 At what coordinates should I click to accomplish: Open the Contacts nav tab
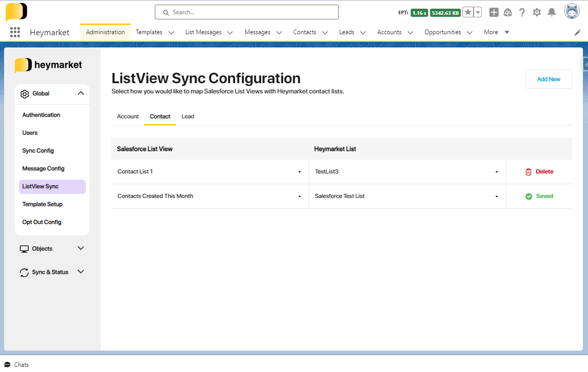(x=305, y=32)
